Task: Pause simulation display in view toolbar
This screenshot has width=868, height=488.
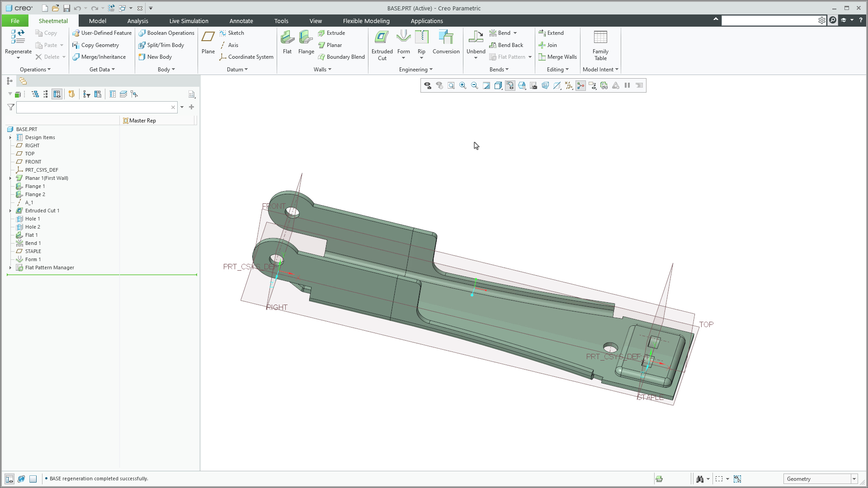Action: tap(627, 85)
